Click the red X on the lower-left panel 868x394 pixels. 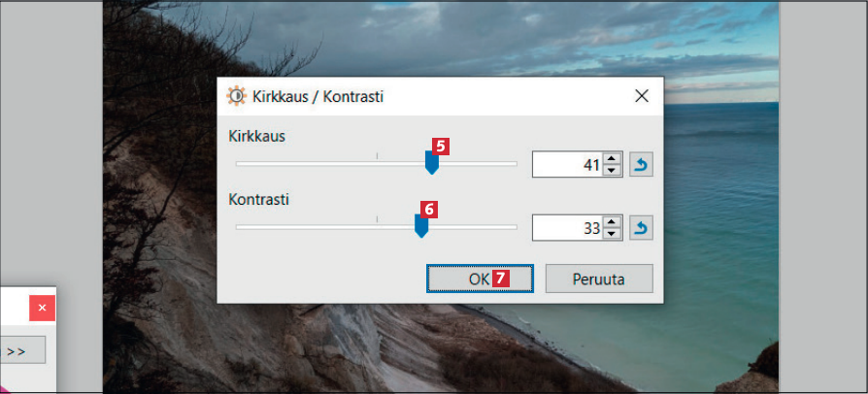(x=42, y=308)
